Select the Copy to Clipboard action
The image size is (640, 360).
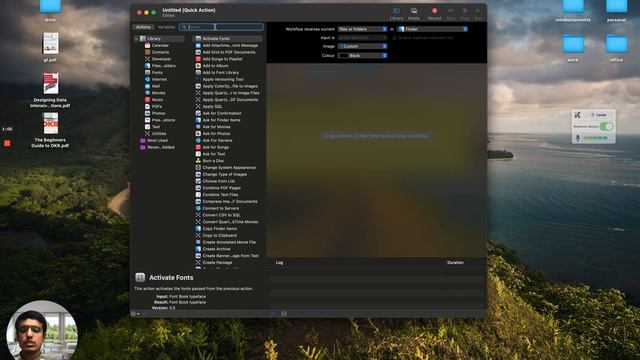point(216,236)
